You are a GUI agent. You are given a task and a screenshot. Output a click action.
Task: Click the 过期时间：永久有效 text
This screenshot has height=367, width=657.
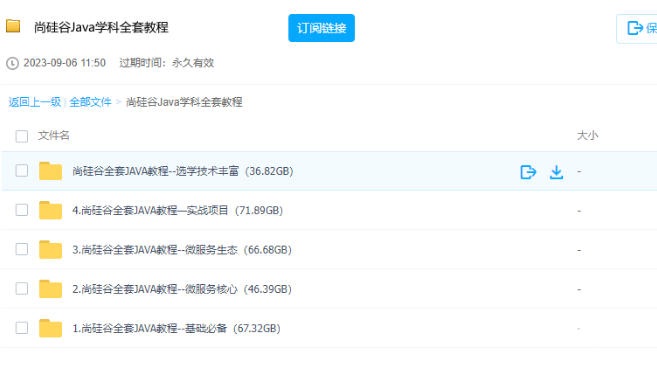click(x=167, y=63)
